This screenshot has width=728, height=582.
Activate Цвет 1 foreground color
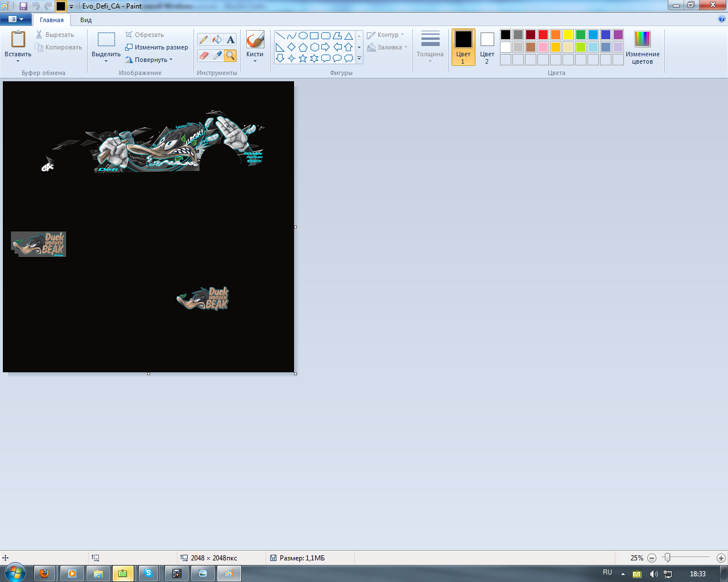(x=464, y=47)
